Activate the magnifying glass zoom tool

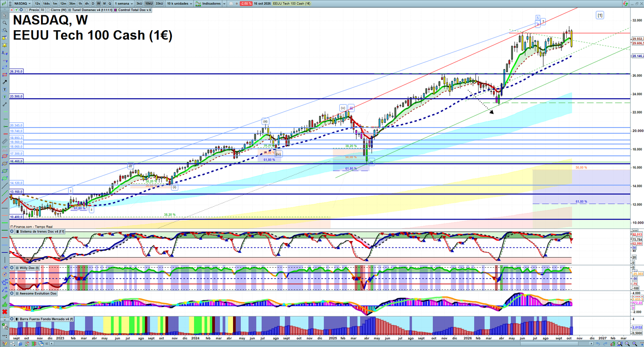4,23
